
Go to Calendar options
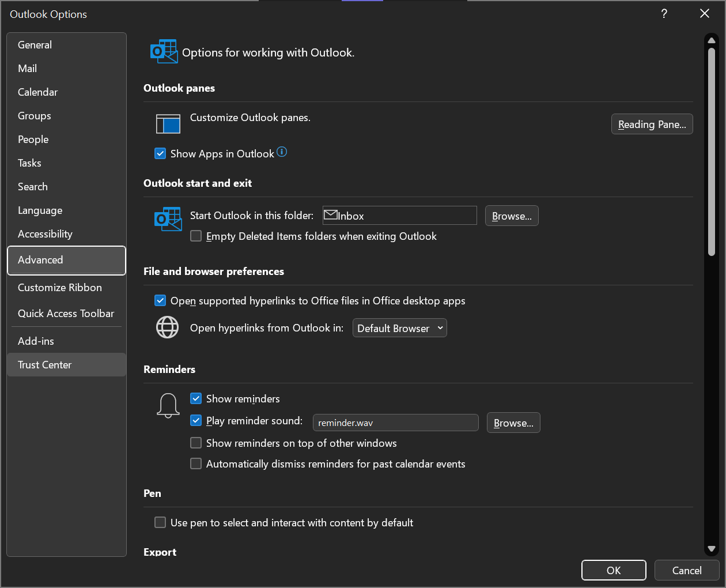(x=66, y=92)
